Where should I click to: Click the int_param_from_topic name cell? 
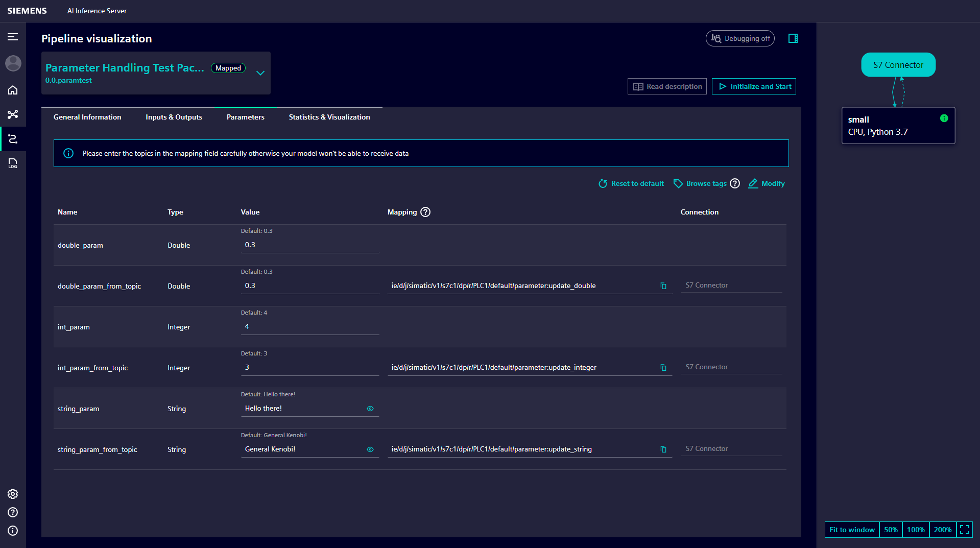point(92,368)
